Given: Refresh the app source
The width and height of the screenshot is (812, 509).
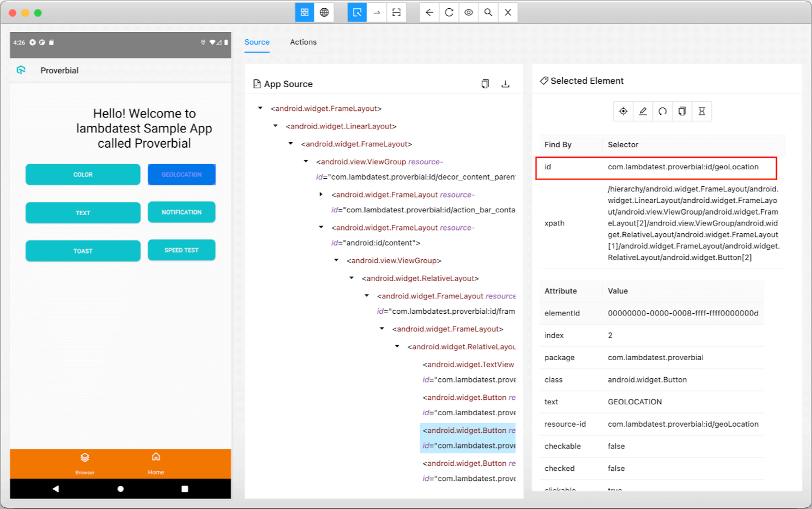Looking at the screenshot, I should tap(449, 12).
